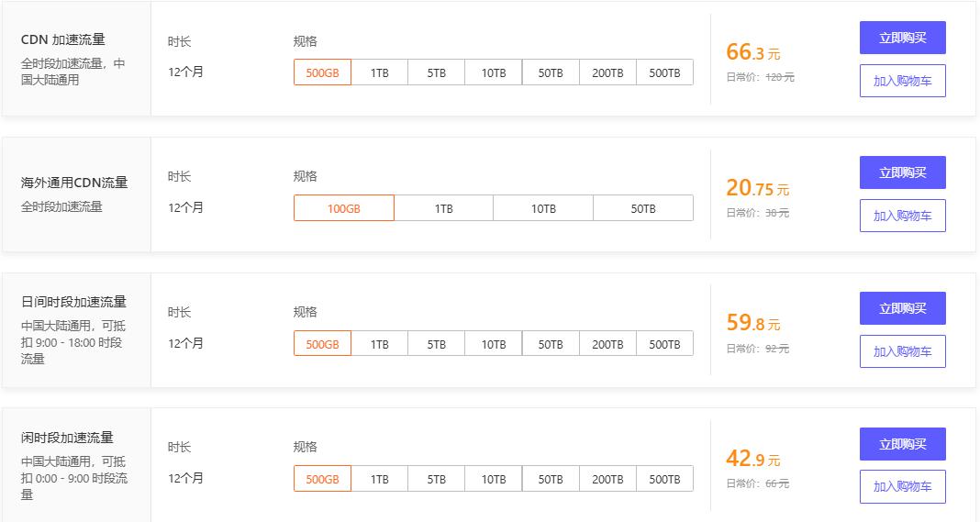
Task: Click 立即购买 for 日间时段加速流量
Action: tap(902, 308)
